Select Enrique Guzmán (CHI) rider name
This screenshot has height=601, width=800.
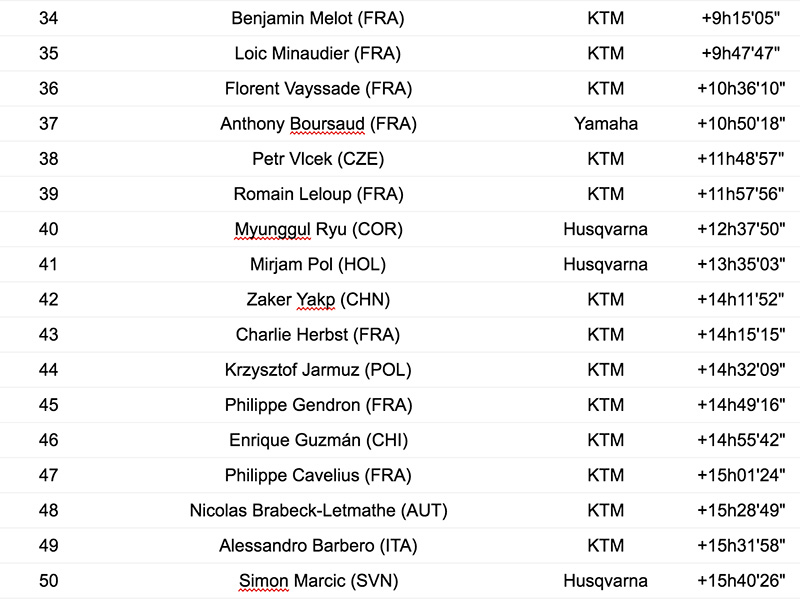point(318,440)
